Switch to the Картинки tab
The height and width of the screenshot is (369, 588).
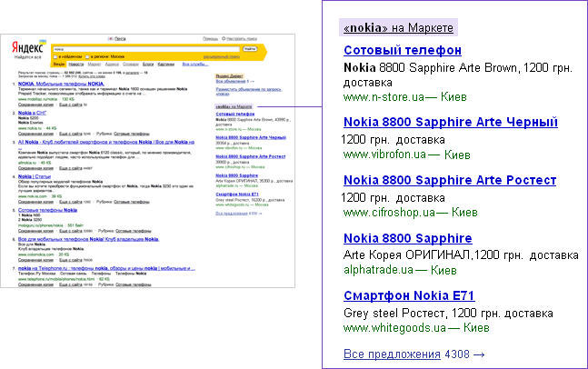coord(166,65)
